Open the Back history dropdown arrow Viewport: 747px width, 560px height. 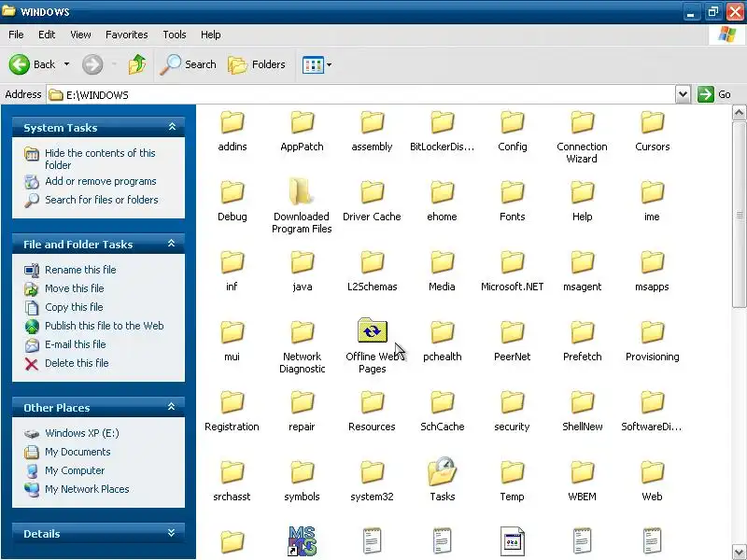(x=66, y=64)
